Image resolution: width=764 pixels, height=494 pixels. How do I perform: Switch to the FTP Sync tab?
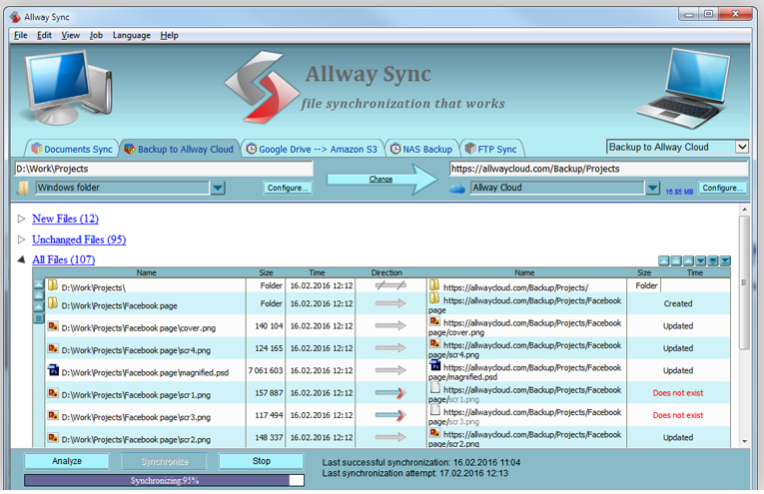[x=491, y=149]
